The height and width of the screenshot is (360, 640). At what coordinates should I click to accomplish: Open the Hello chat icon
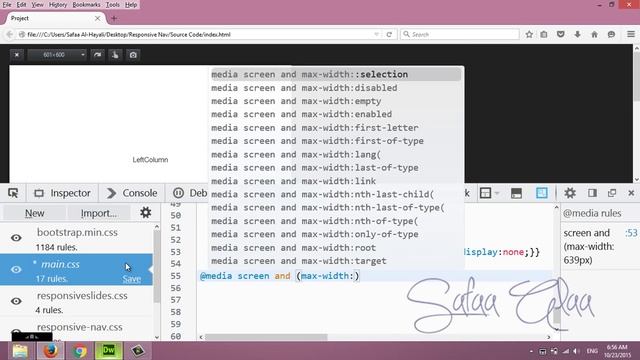click(x=611, y=35)
